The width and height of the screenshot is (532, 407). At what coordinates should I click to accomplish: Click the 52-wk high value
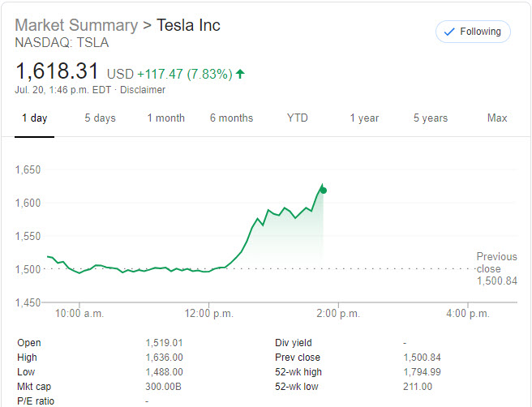[x=421, y=372]
